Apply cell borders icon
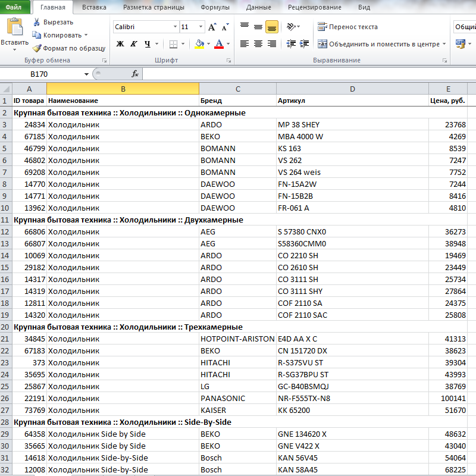 [x=173, y=44]
